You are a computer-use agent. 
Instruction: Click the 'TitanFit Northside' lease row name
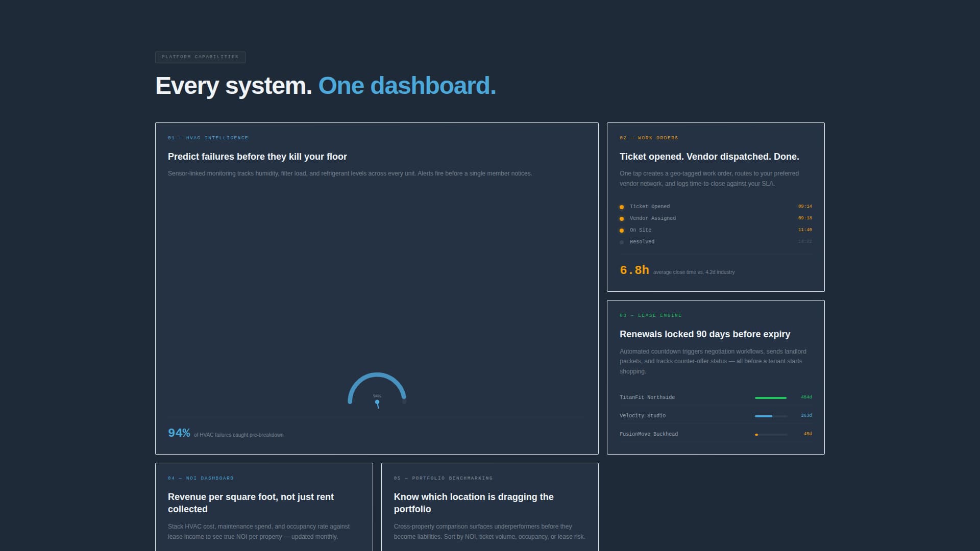(x=647, y=397)
